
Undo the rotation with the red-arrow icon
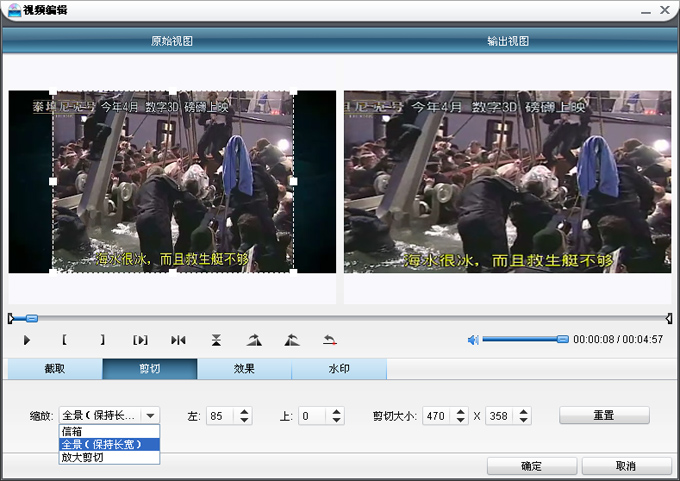[x=330, y=340]
